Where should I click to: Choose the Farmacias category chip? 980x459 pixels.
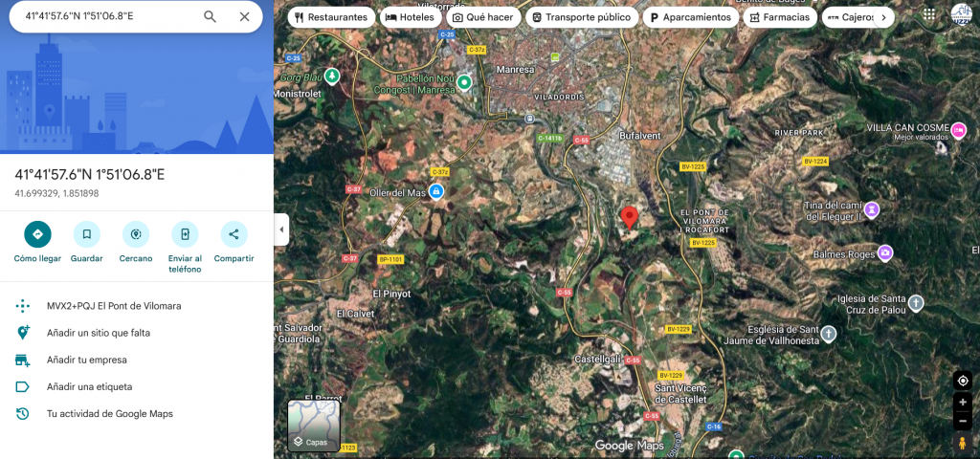coord(779,17)
